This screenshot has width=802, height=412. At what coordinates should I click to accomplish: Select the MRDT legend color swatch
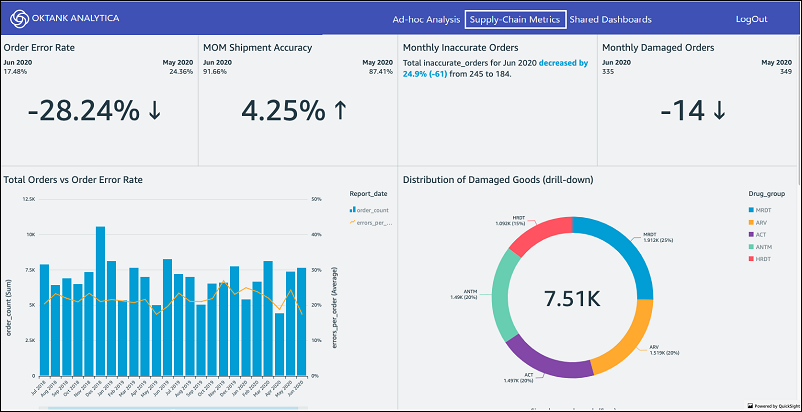pos(751,210)
